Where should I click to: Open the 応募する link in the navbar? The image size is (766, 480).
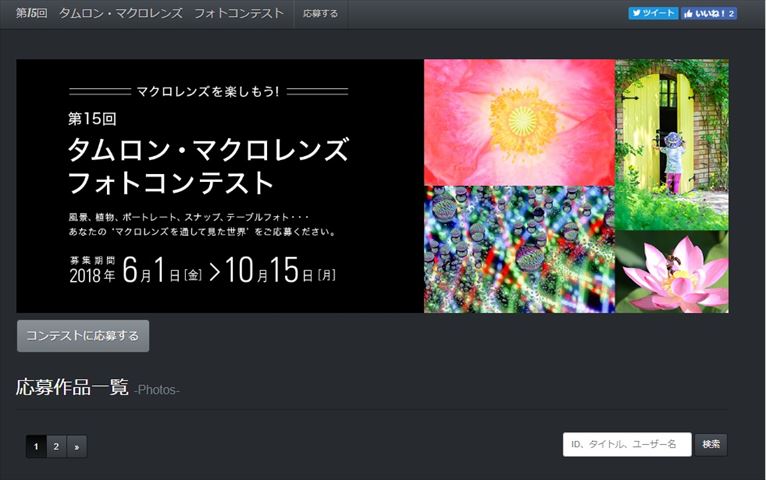[320, 14]
